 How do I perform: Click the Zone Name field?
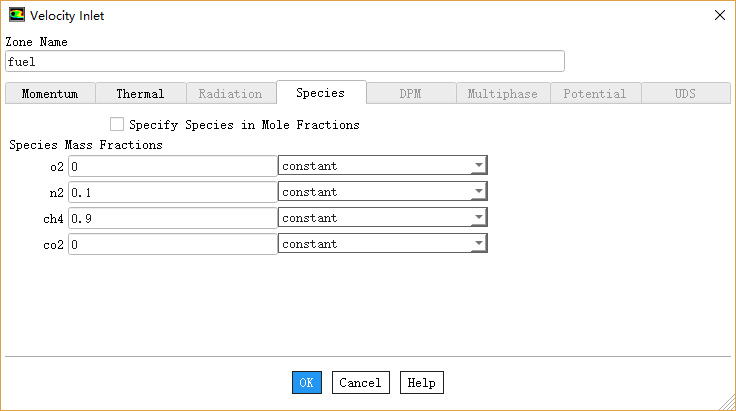(x=285, y=62)
